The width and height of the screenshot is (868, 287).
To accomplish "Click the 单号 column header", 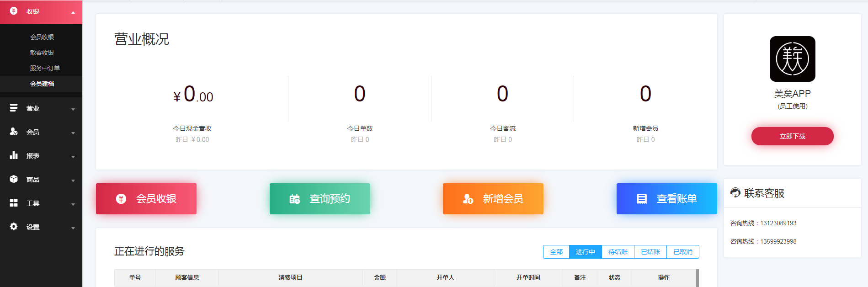I will click(135, 277).
